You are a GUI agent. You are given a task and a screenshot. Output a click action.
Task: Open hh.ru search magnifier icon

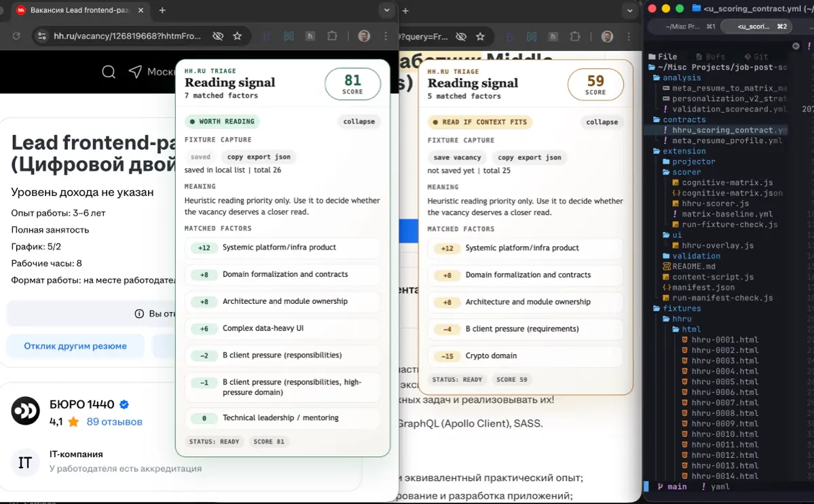(109, 71)
